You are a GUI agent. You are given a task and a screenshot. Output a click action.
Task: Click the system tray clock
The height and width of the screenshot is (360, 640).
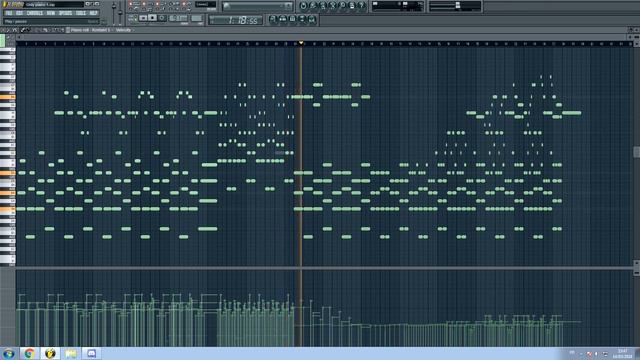pyautogui.click(x=622, y=354)
